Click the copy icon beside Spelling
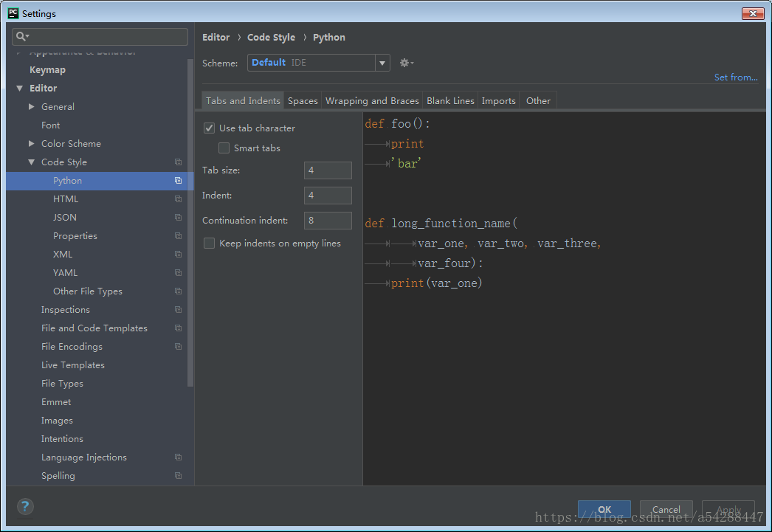The height and width of the screenshot is (532, 772). pos(178,476)
